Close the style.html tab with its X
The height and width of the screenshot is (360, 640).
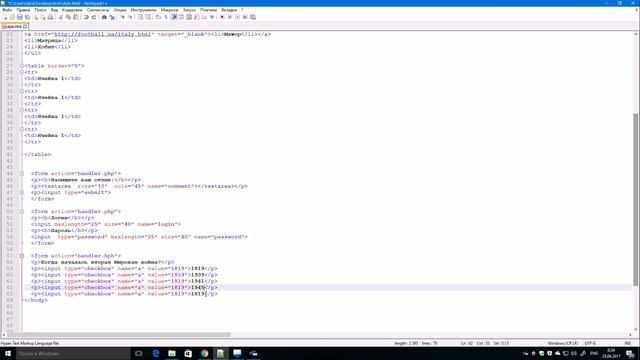click(25, 27)
